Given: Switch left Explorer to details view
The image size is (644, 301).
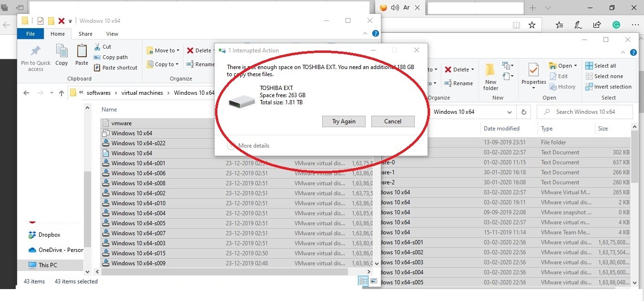Looking at the screenshot, I should click(364, 281).
